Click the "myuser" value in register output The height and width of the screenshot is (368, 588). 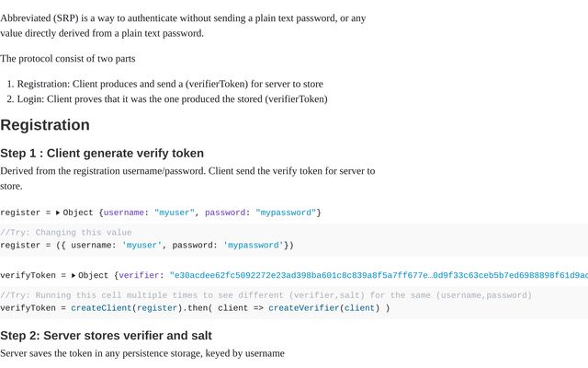(x=175, y=213)
